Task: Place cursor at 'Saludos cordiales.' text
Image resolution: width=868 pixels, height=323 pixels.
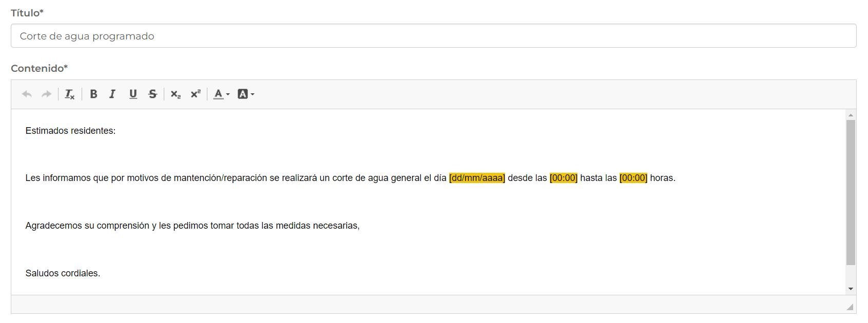Action: click(x=63, y=273)
